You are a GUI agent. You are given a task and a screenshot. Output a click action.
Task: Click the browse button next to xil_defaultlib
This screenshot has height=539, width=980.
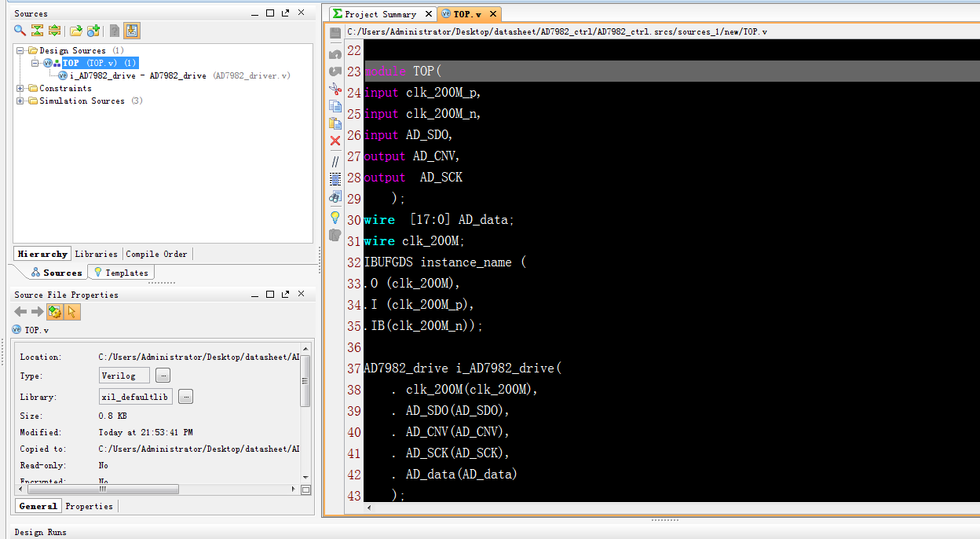click(x=185, y=397)
